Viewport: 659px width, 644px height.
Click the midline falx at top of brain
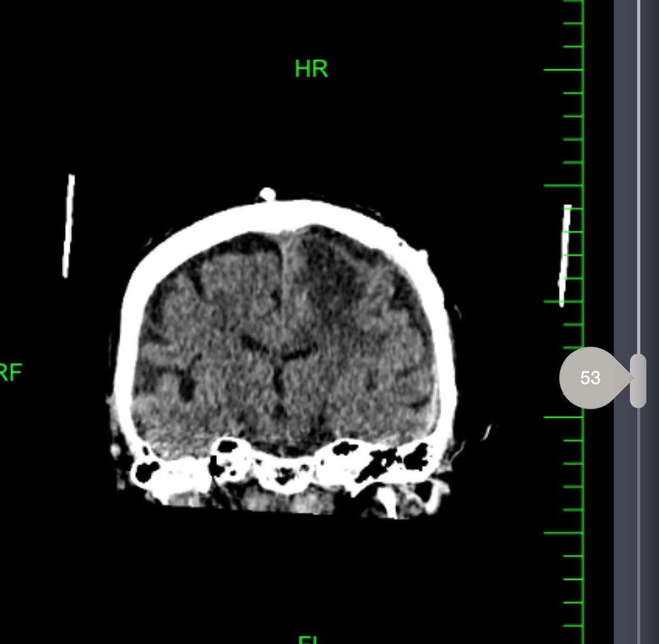click(x=285, y=270)
